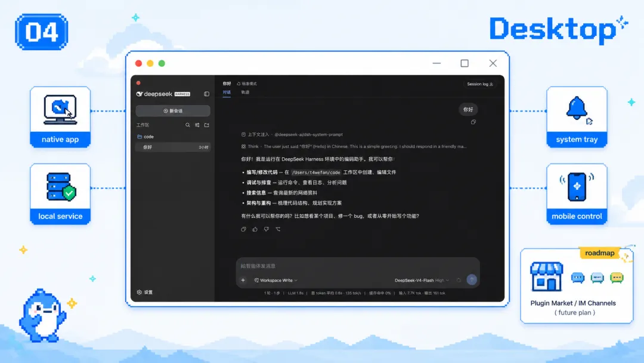Click the yellow roadmap tag
This screenshot has width=644, height=363.
tap(600, 253)
